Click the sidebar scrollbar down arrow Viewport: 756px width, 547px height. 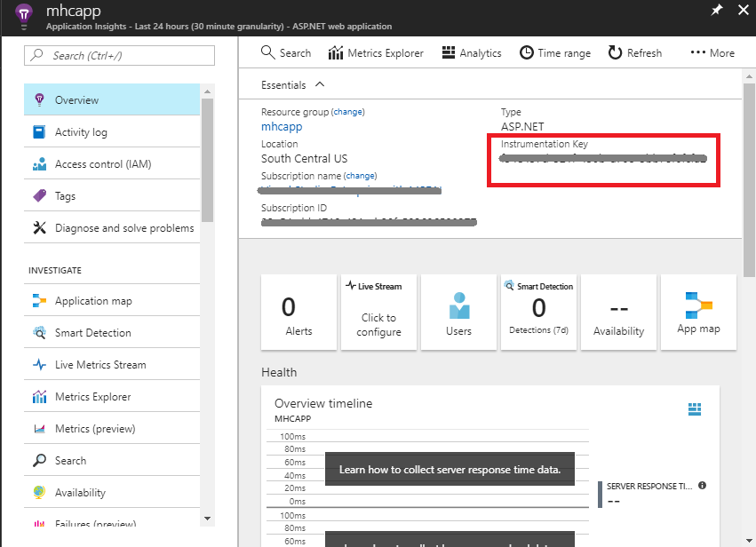pos(207,519)
